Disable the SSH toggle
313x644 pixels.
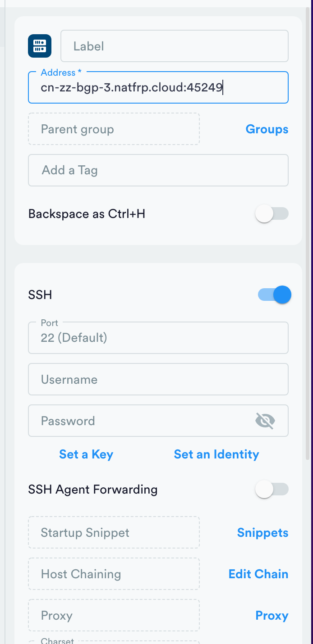273,295
